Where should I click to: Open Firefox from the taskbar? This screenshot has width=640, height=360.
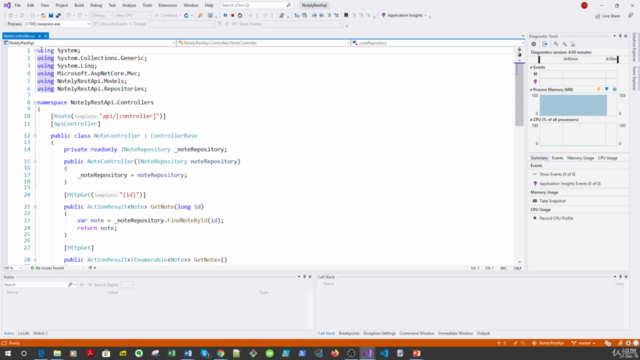[335, 353]
